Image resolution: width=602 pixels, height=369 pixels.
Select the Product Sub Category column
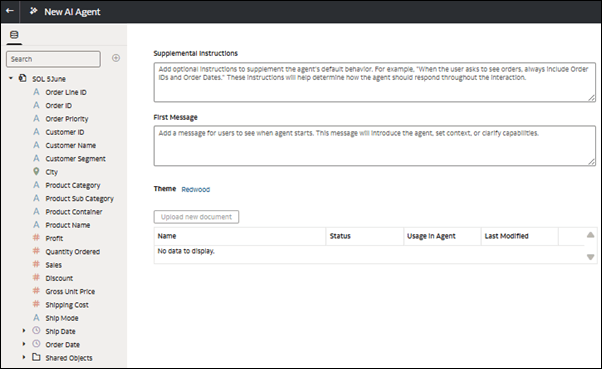(x=79, y=199)
